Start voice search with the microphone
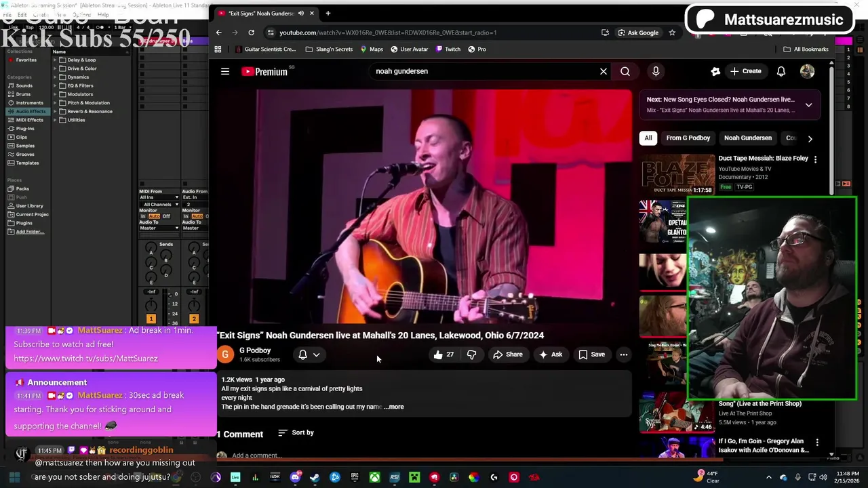 point(656,71)
